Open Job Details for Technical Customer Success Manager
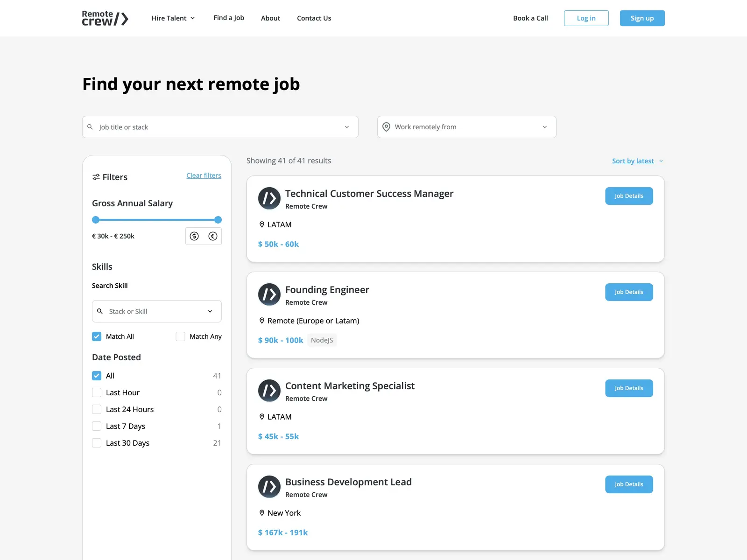This screenshot has width=747, height=560. 629,196
